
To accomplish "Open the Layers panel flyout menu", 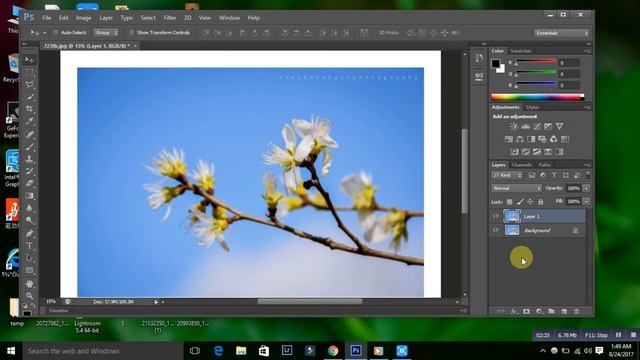I will (x=587, y=165).
